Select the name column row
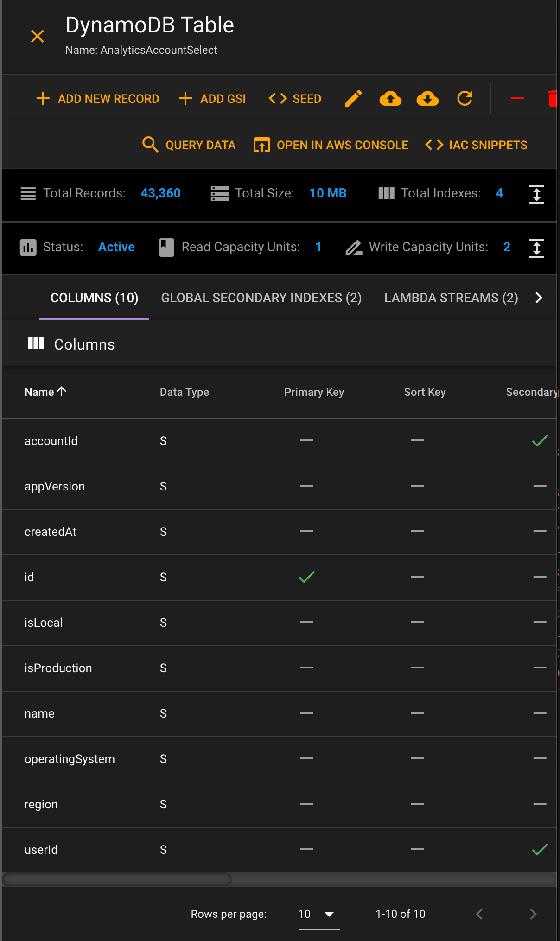This screenshot has width=560, height=941. coord(279,713)
